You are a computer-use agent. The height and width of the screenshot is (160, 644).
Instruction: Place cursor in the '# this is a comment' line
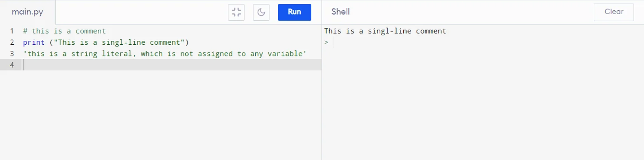(64, 31)
